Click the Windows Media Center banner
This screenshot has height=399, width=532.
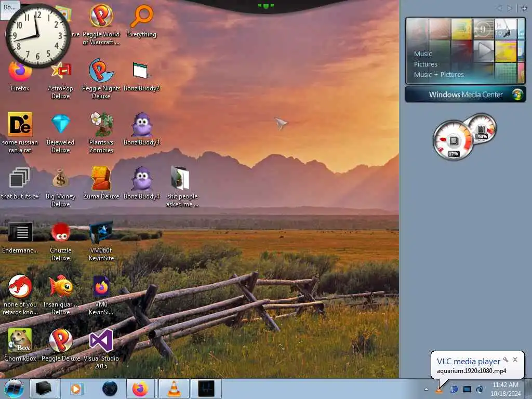(x=465, y=95)
